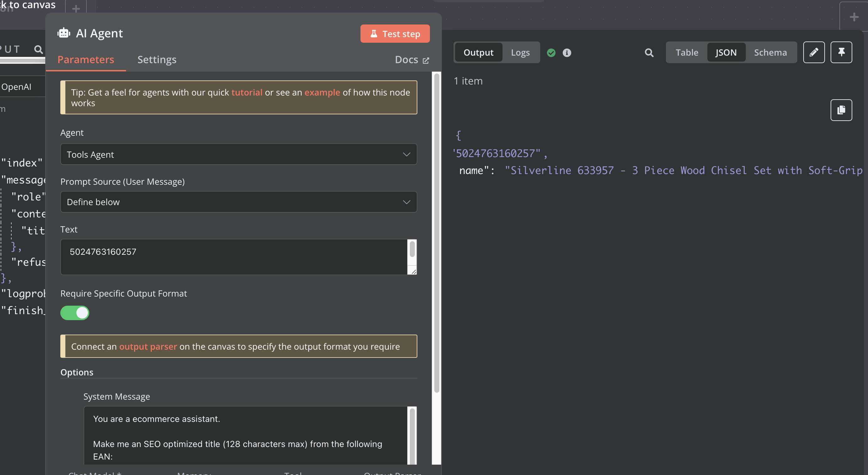Image resolution: width=868 pixels, height=475 pixels.
Task: Click the parameters panel scrollbar
Action: 437,233
